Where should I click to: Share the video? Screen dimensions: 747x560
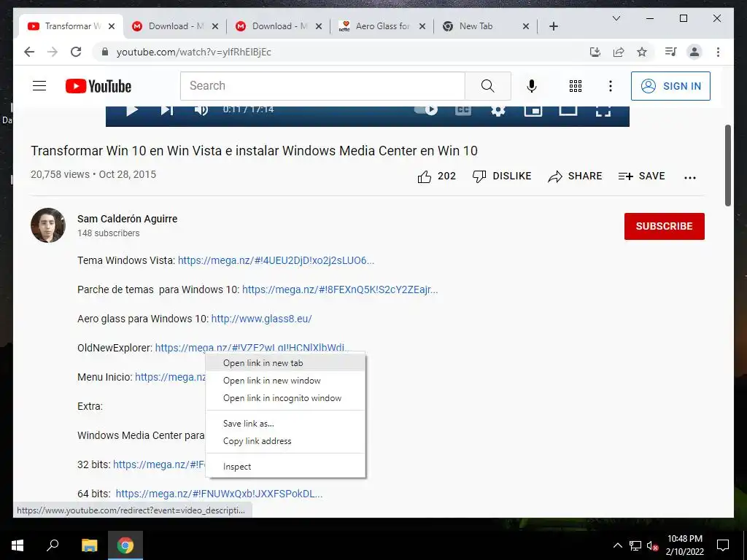pyautogui.click(x=575, y=176)
